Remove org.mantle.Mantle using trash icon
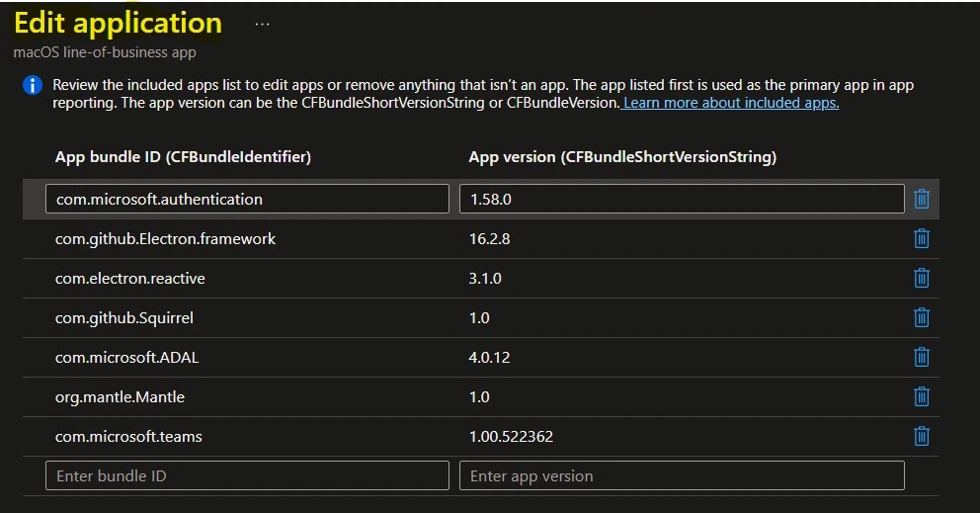 point(922,396)
